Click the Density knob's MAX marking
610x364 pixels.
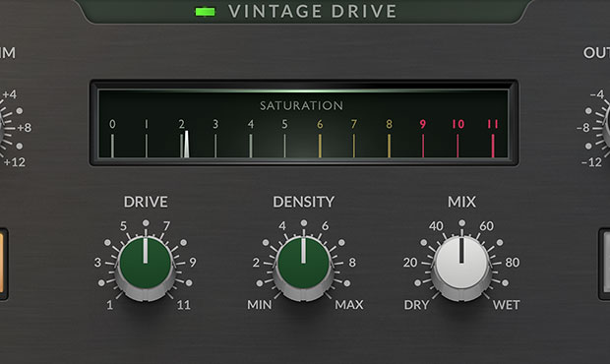pos(349,305)
